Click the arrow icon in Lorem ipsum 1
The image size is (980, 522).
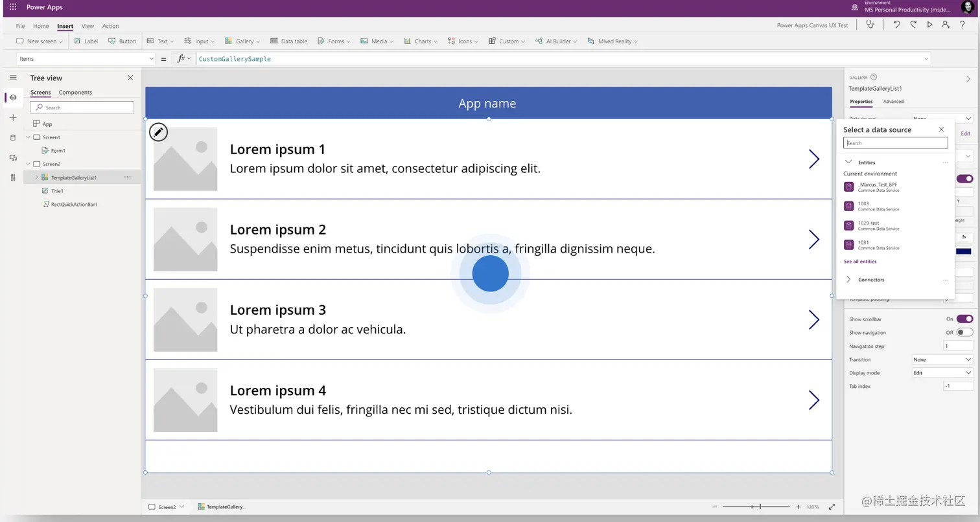tap(814, 159)
